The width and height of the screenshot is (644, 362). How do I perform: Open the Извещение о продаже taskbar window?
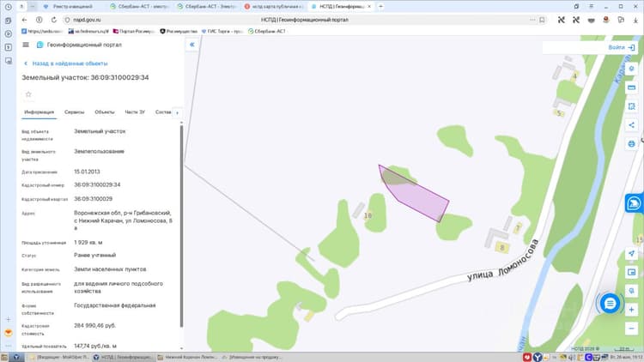[x=252, y=357]
